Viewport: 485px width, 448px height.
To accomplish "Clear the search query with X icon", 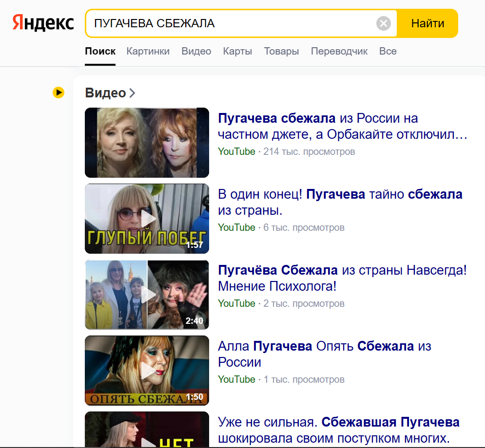I will click(x=384, y=23).
